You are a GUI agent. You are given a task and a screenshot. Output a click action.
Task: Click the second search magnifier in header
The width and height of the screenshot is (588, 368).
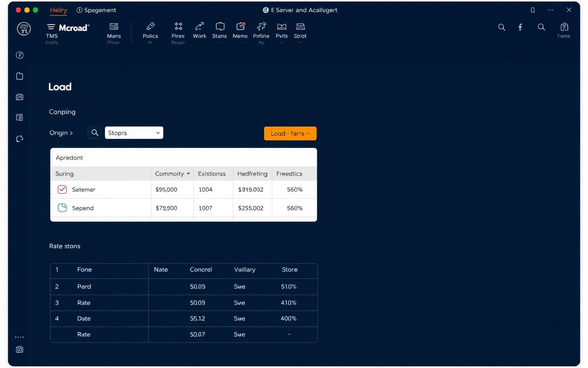[x=541, y=27]
